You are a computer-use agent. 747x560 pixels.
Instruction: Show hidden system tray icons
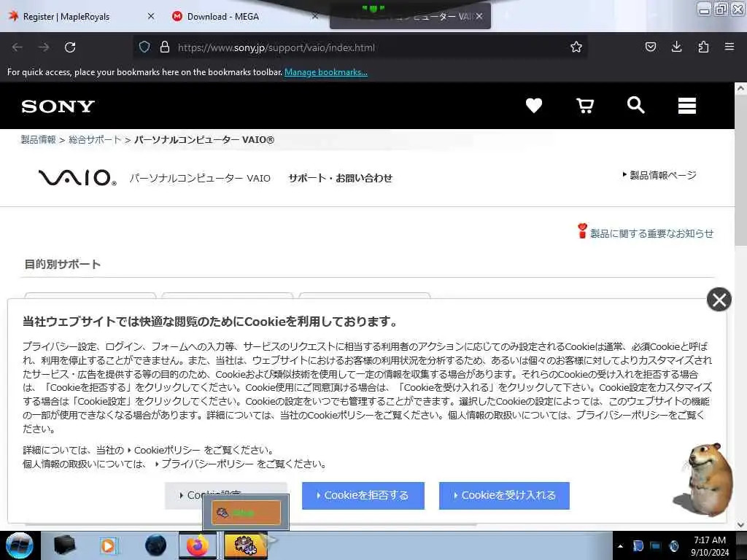coord(620,546)
